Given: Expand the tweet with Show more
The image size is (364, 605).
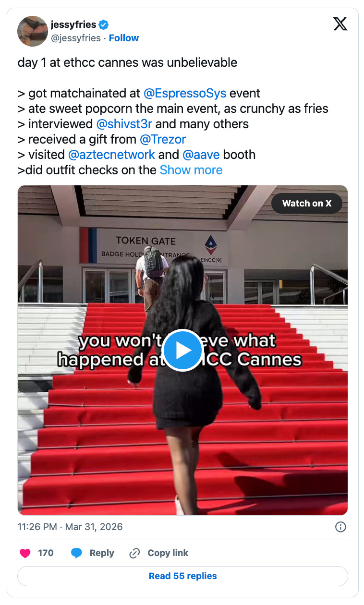Looking at the screenshot, I should point(191,170).
